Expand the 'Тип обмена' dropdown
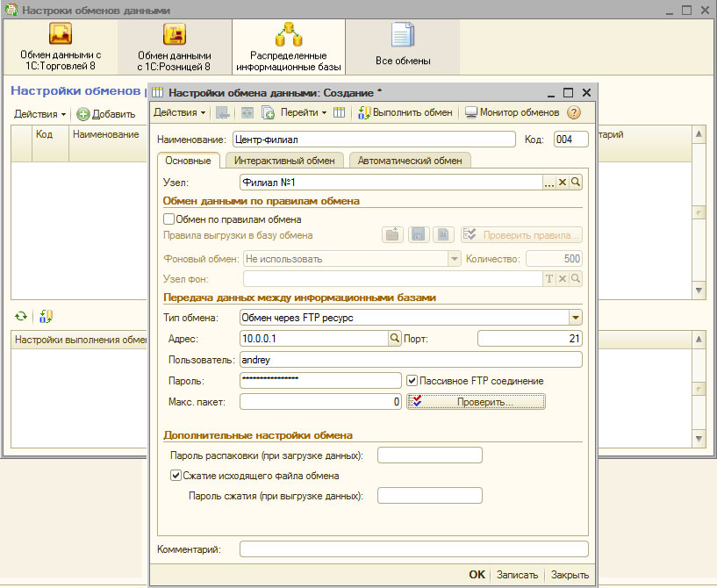Viewport: 717px width, 588px height. click(576, 318)
